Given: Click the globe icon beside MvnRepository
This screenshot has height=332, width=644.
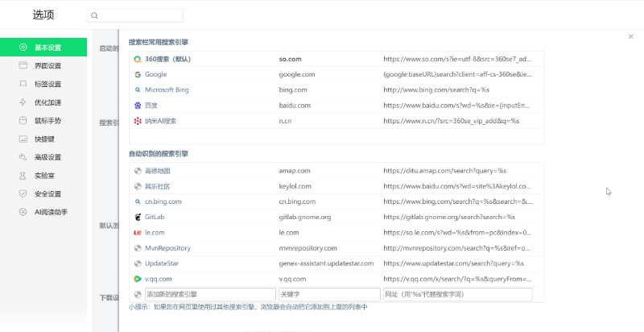Looking at the screenshot, I should [138, 248].
